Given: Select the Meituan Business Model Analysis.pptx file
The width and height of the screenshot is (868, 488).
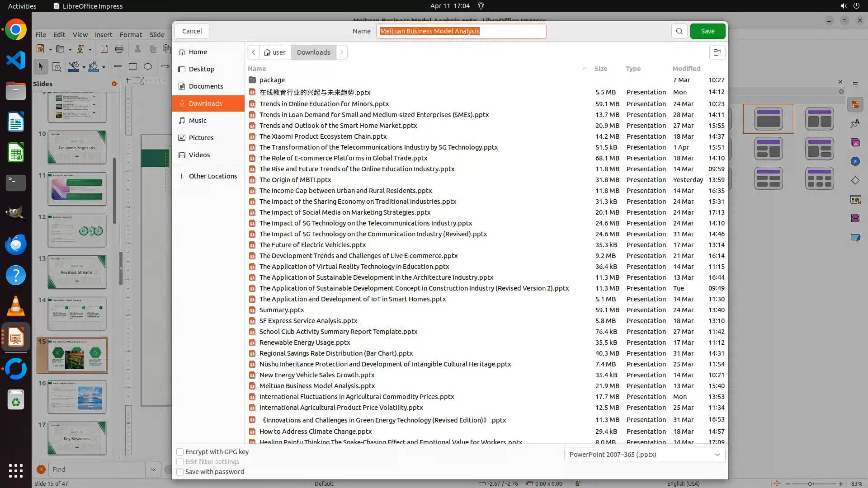Looking at the screenshot, I should (317, 386).
